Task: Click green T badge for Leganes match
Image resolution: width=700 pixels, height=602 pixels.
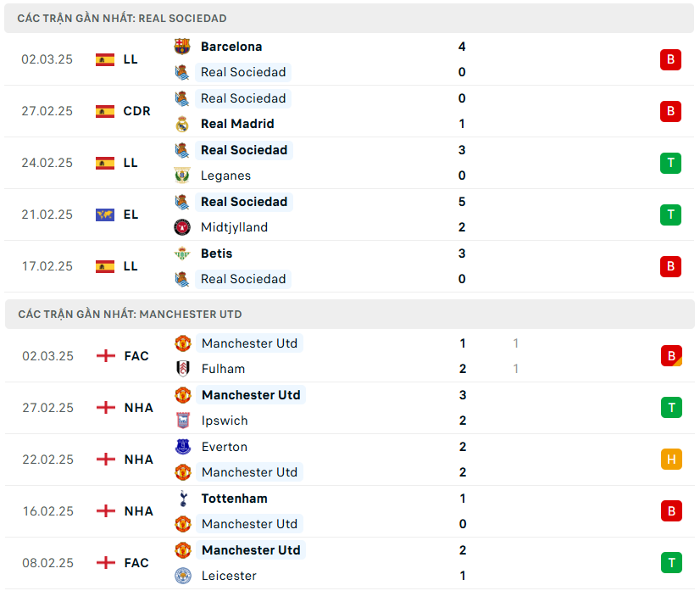Action: [670, 163]
